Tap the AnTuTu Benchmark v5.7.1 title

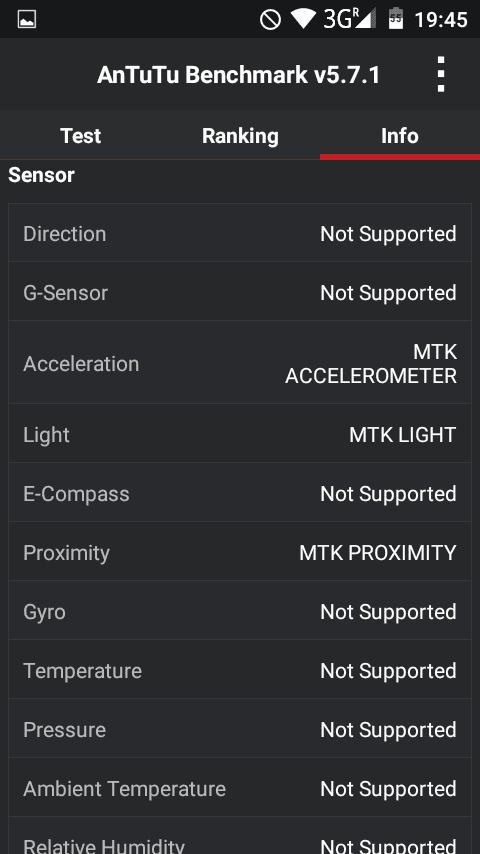tap(239, 75)
